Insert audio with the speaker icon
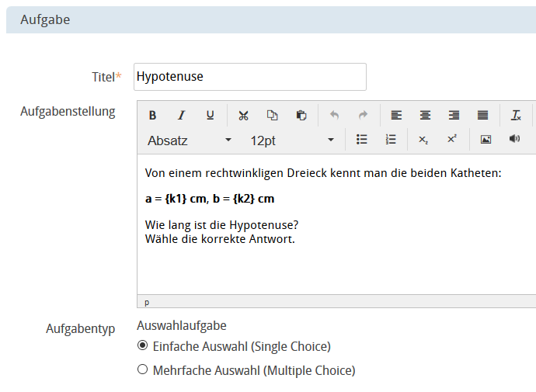The image size is (536, 392). (x=514, y=140)
